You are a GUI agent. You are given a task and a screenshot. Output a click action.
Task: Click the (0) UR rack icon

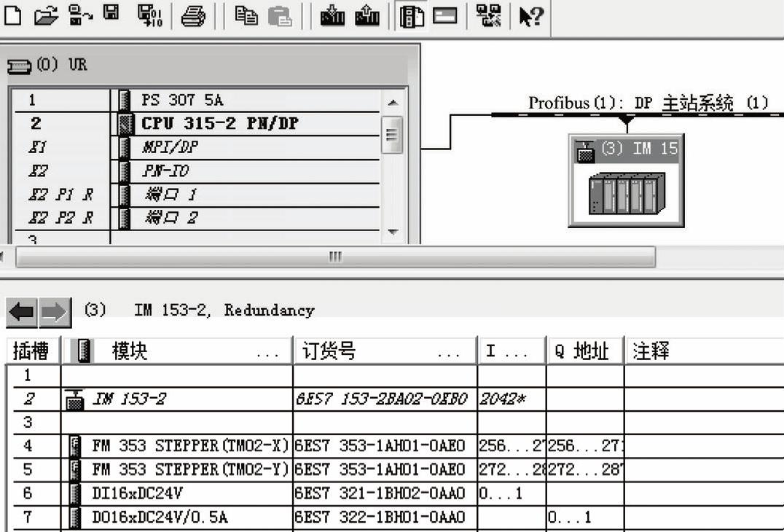(19, 66)
